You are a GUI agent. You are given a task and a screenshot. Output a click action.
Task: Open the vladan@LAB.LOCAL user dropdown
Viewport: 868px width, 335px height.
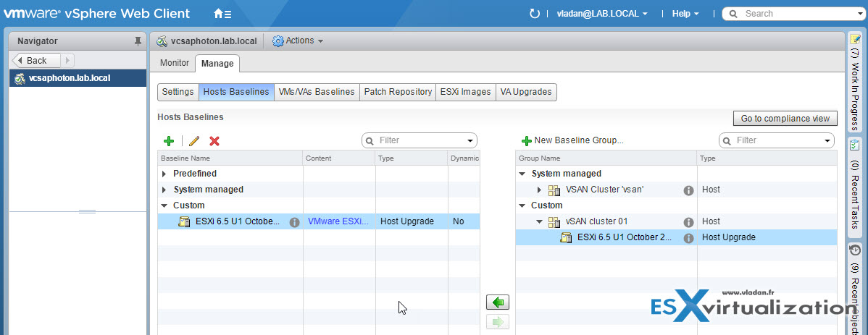(x=602, y=14)
